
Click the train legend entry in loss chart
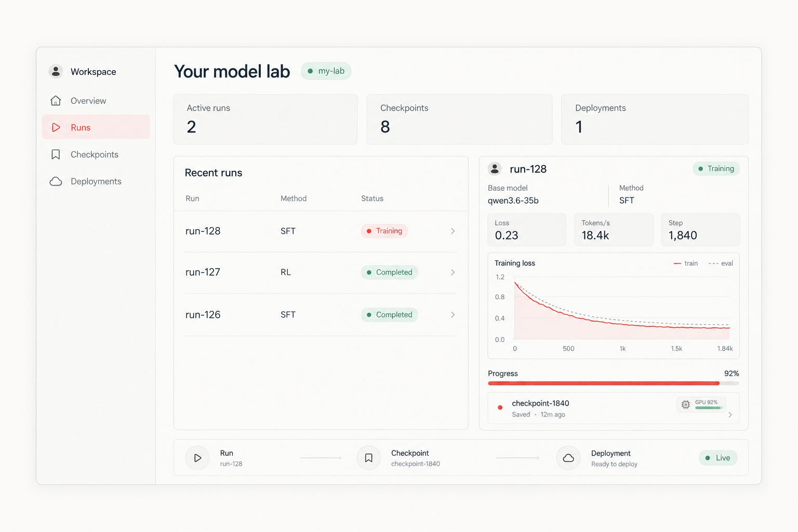point(686,263)
